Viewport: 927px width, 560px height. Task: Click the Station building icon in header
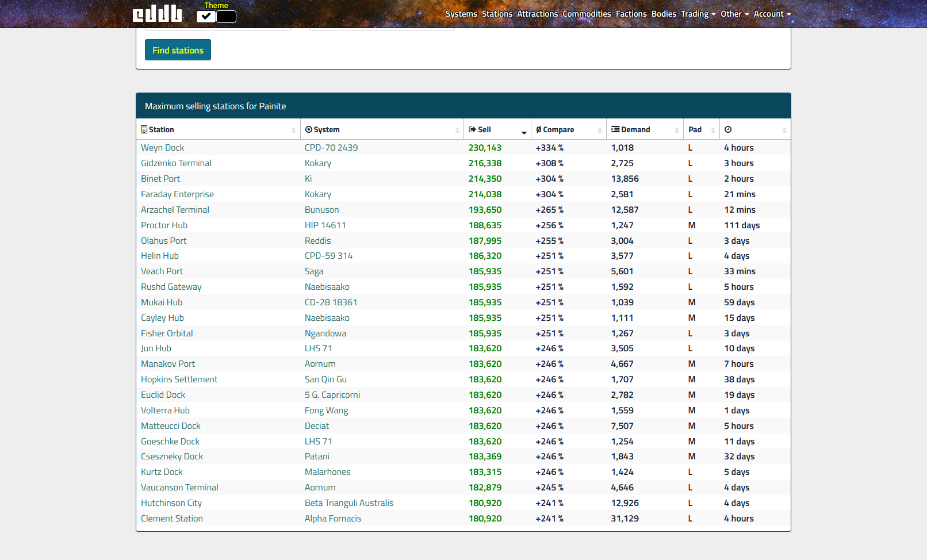[x=144, y=129]
